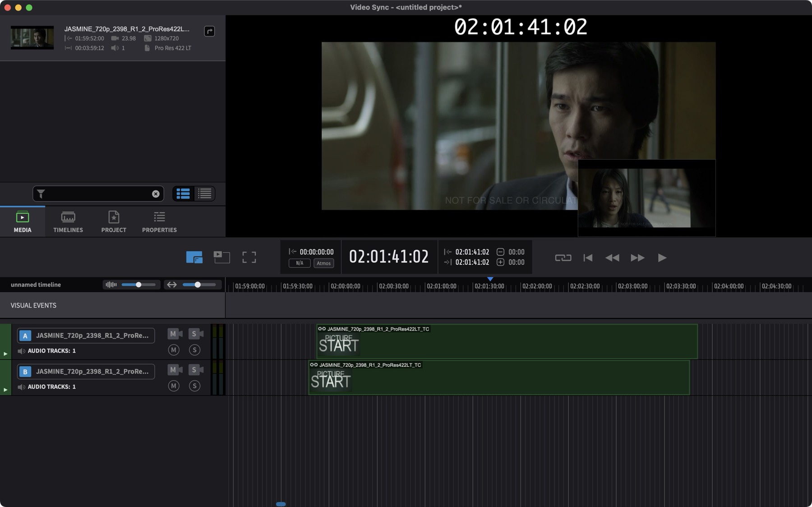This screenshot has height=507, width=812.
Task: Click the N/A audio format button
Action: click(x=300, y=263)
